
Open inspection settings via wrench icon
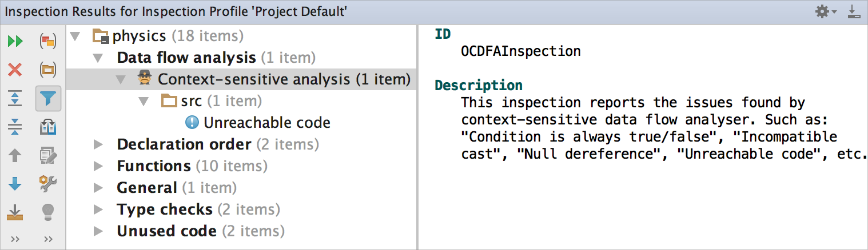(x=48, y=184)
